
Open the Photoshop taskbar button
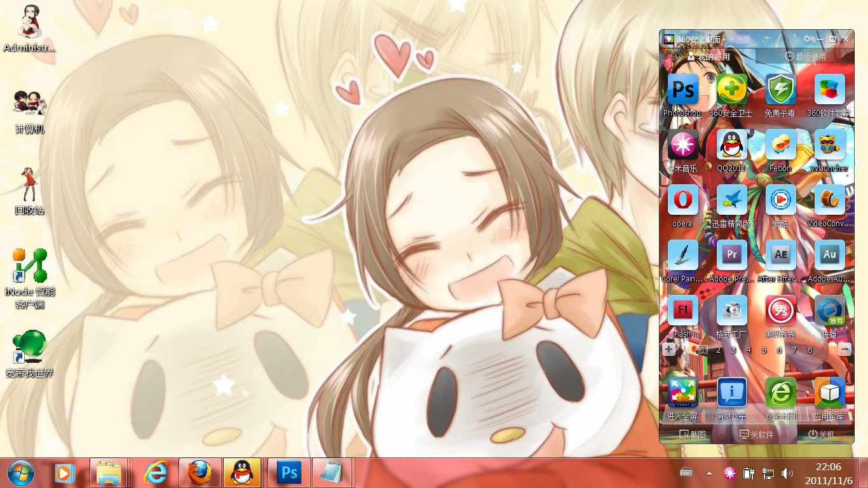pos(289,473)
